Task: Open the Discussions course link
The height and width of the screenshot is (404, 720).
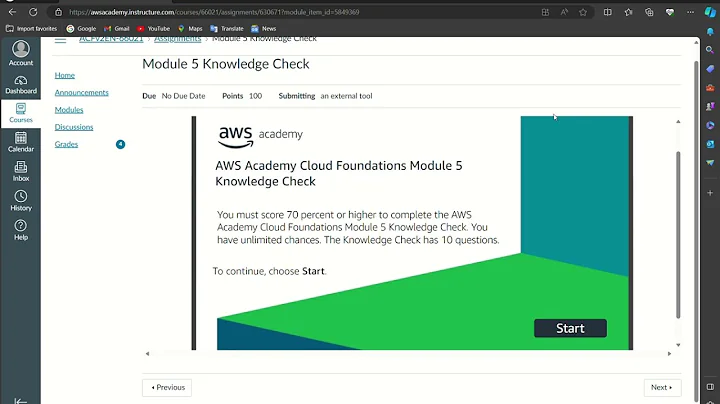Action: coord(74,127)
